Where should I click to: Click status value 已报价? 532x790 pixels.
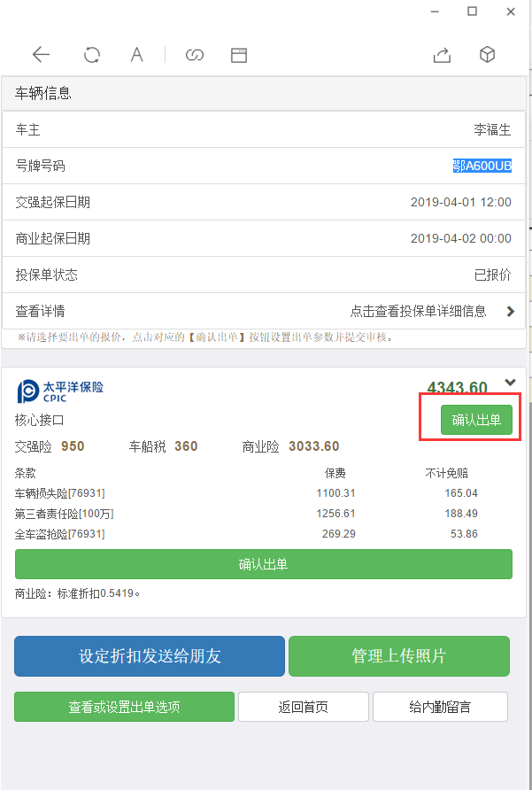(x=493, y=275)
